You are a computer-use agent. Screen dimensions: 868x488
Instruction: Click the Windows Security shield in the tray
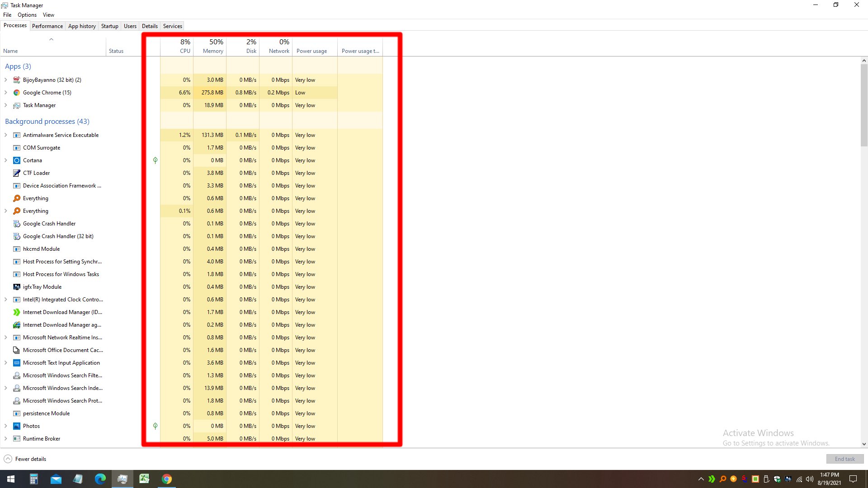click(x=778, y=479)
